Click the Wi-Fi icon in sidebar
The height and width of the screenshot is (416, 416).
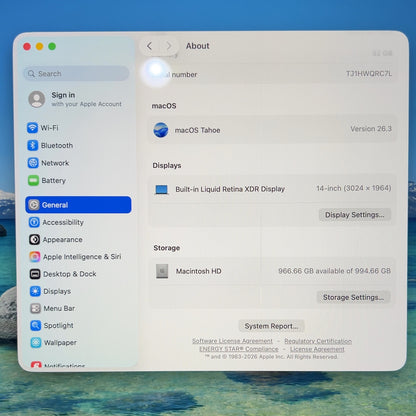coord(32,128)
